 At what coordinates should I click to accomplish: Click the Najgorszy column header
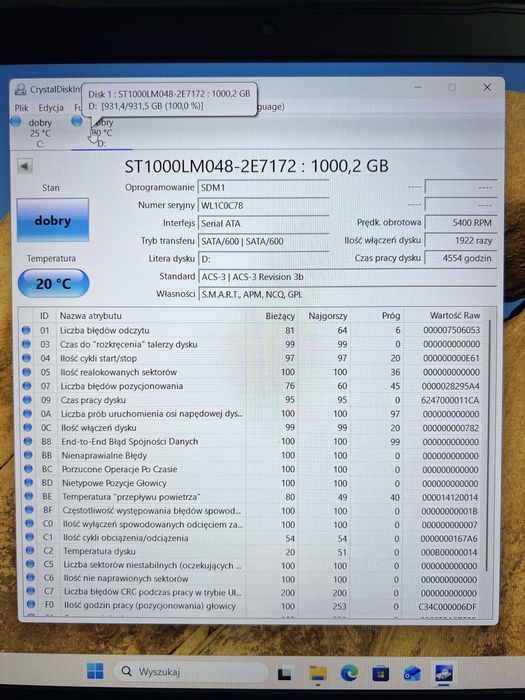(x=324, y=316)
